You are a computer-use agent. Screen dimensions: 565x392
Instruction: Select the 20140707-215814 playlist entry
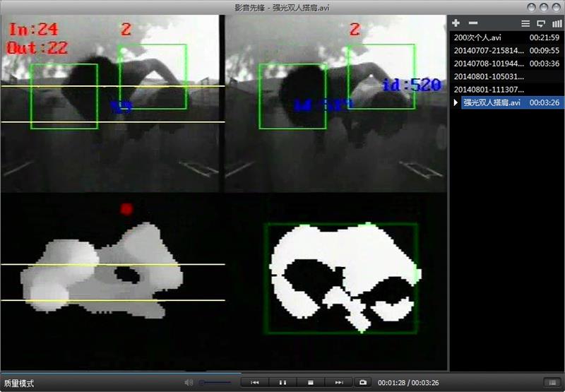point(487,50)
